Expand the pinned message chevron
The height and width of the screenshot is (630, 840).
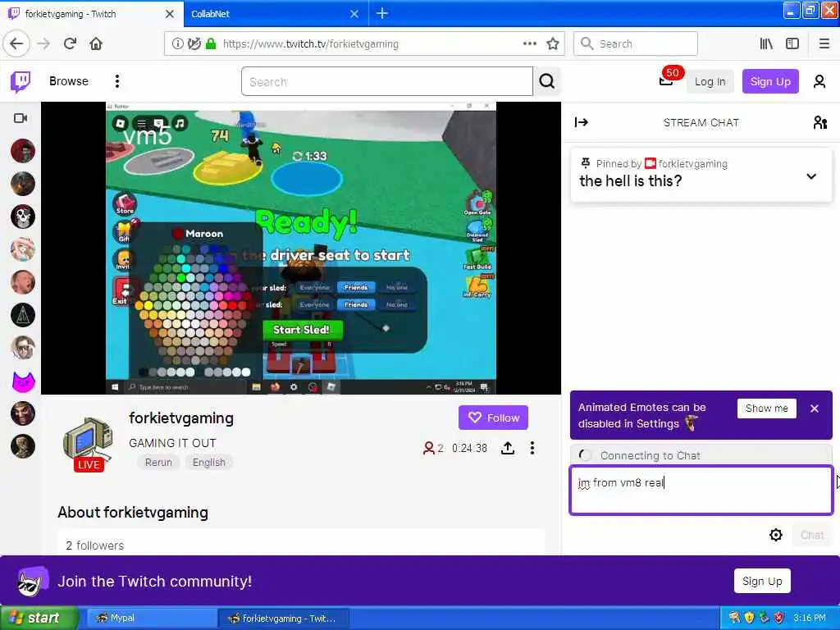[811, 176]
